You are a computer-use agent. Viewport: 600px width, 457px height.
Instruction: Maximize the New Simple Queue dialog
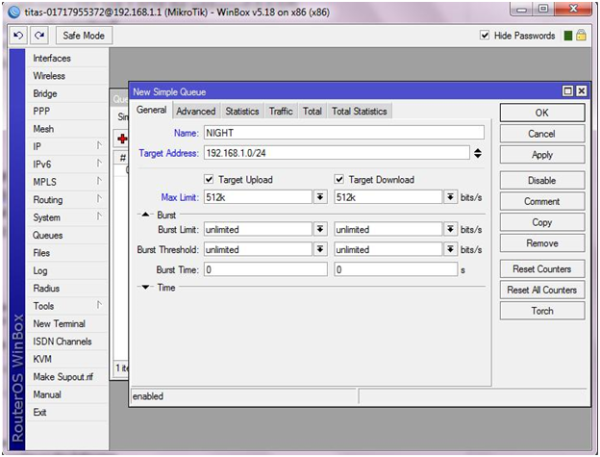(568, 91)
